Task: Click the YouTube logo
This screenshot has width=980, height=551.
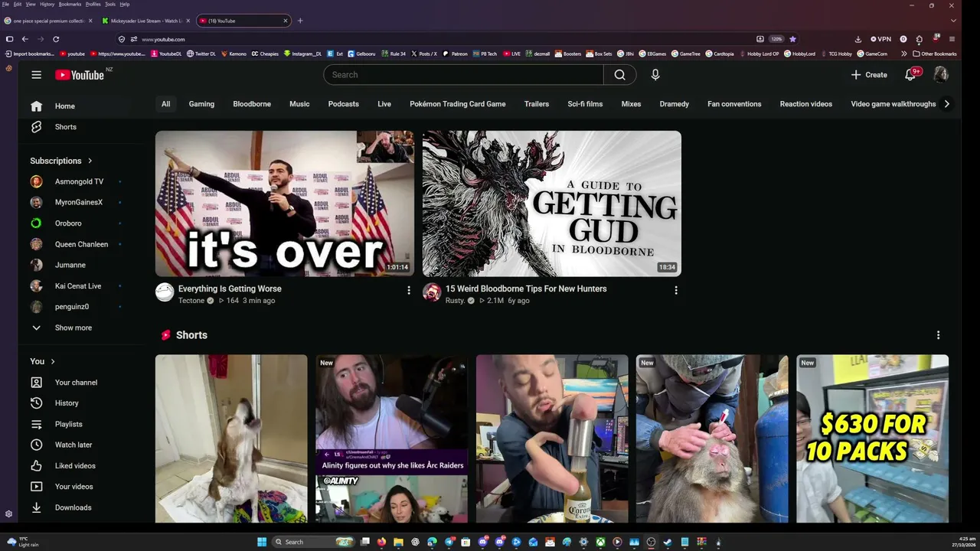Action: coord(80,75)
